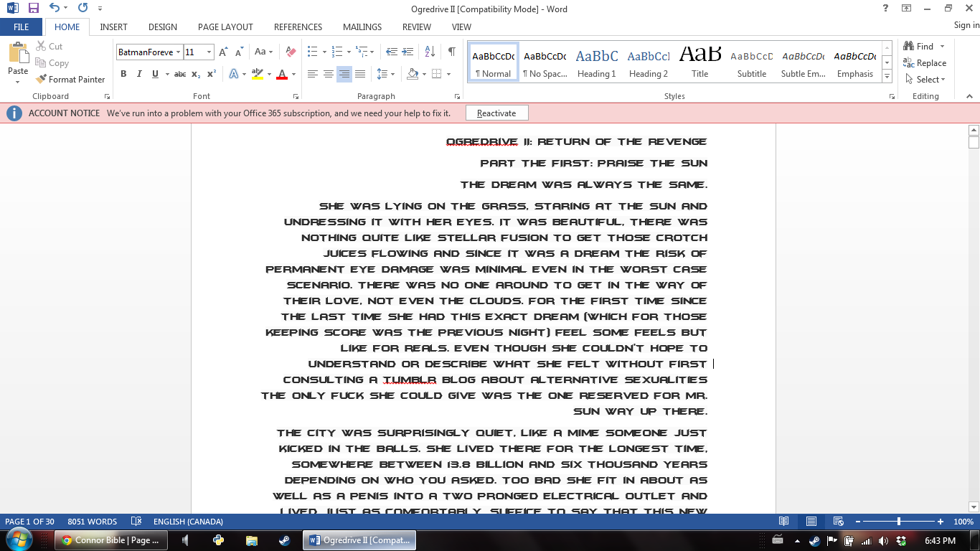Apply the Title style
The image size is (980, 551).
point(700,62)
